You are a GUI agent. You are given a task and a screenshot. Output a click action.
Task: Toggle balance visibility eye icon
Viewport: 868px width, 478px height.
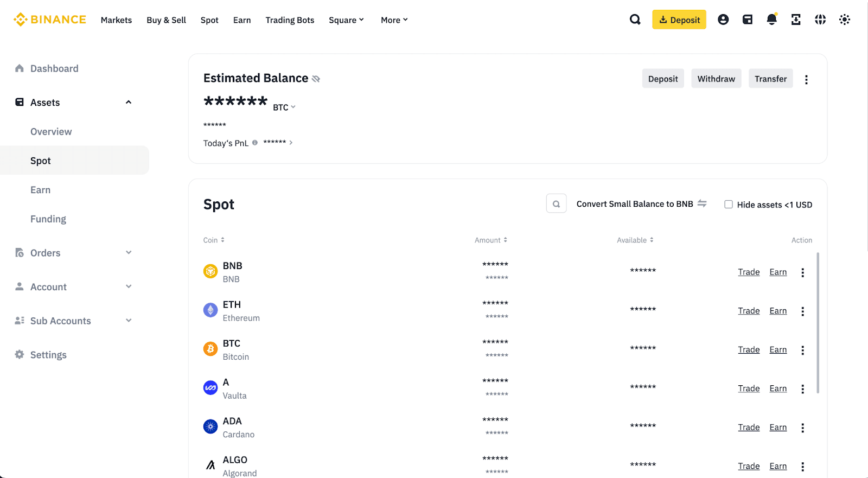click(x=316, y=79)
